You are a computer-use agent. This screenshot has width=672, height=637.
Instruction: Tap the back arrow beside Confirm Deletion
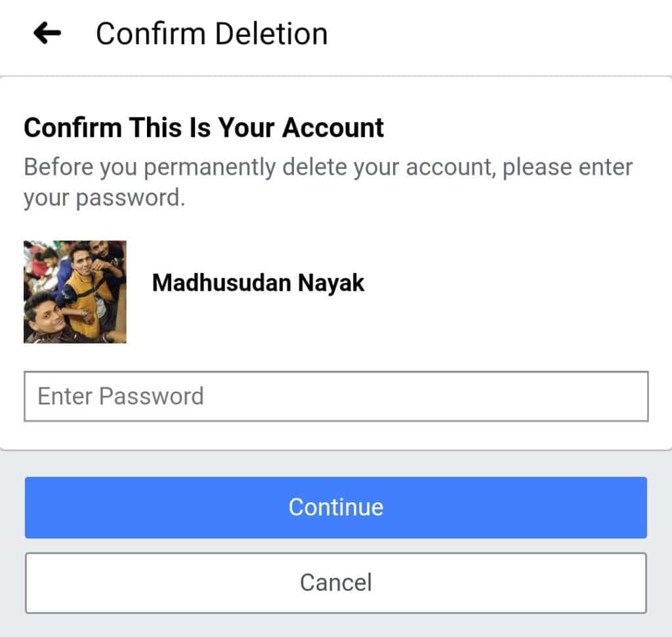[47, 33]
